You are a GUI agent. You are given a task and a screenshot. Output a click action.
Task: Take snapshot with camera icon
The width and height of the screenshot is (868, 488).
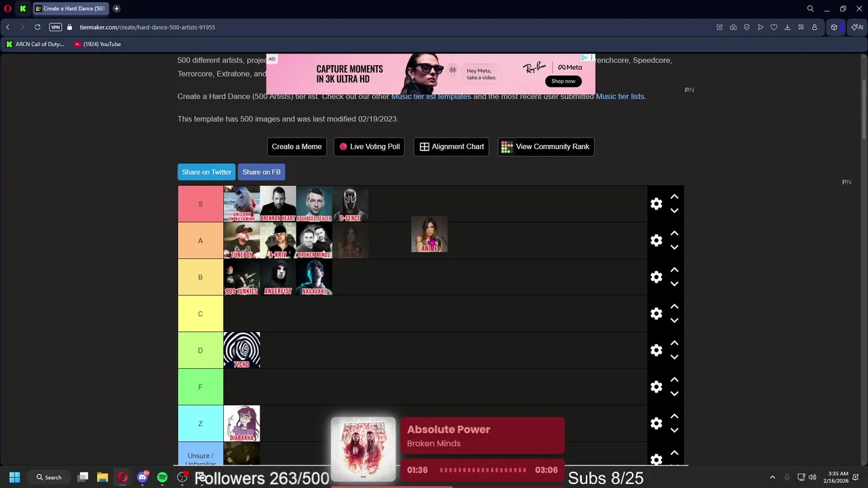click(x=733, y=27)
